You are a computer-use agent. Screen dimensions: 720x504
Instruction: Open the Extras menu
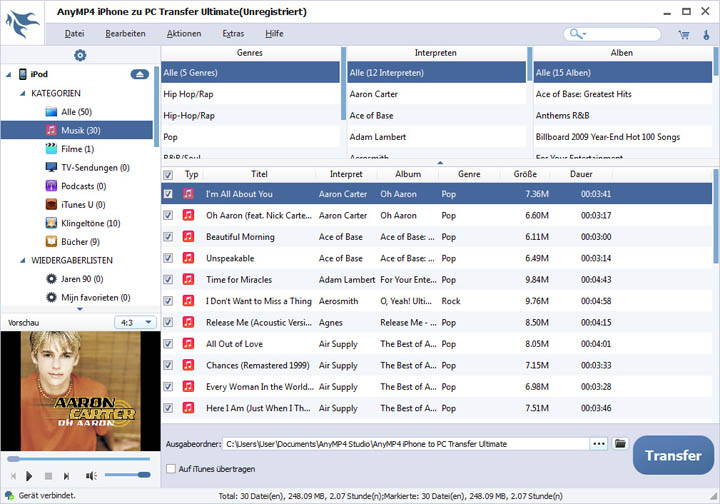[x=233, y=34]
